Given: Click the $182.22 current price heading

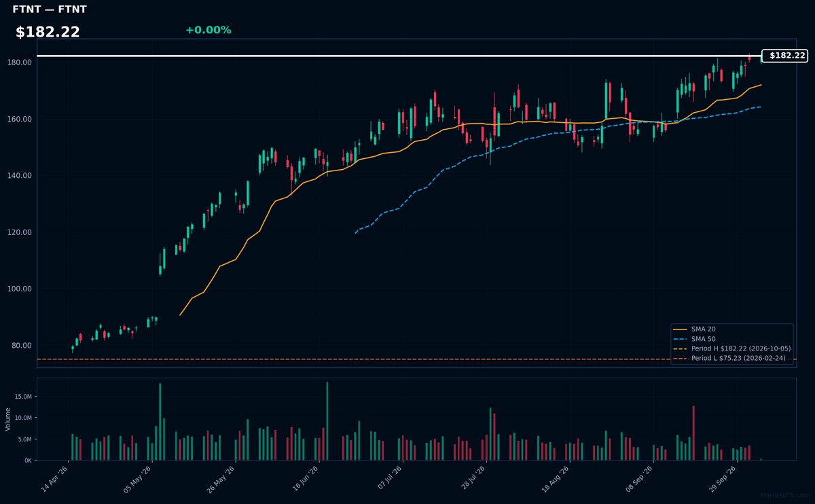Looking at the screenshot, I should (x=48, y=32).
